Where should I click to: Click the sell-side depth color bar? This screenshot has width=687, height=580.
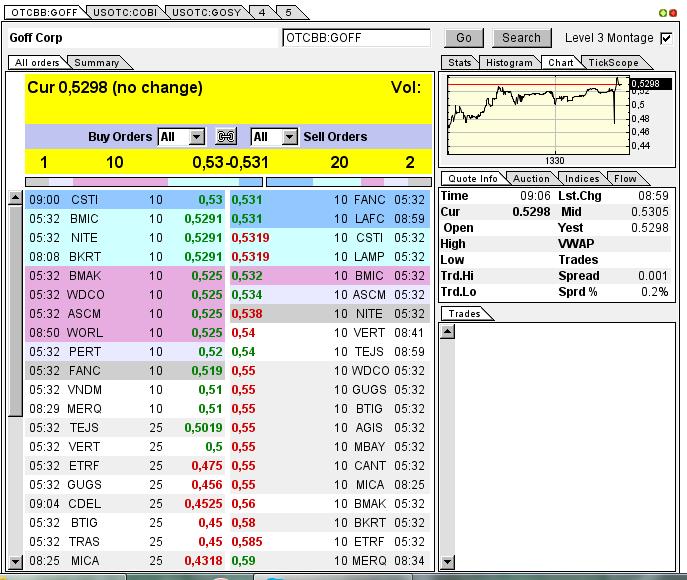tap(349, 182)
